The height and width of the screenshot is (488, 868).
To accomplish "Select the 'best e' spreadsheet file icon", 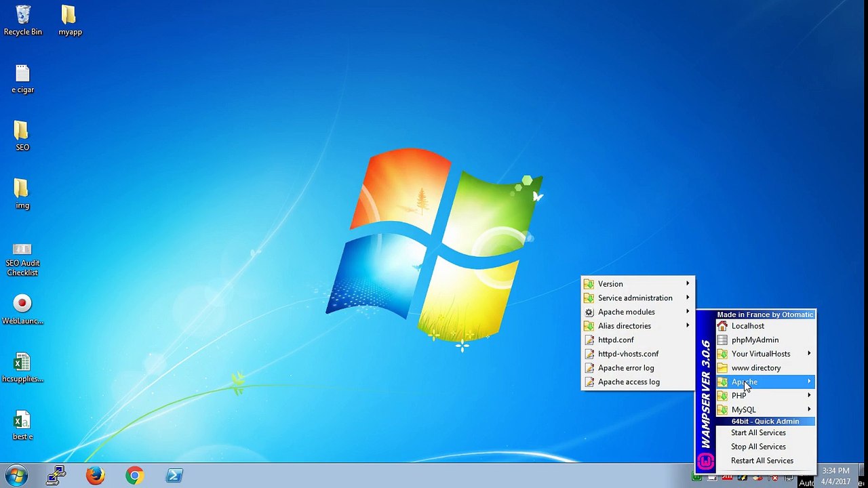I will (22, 426).
